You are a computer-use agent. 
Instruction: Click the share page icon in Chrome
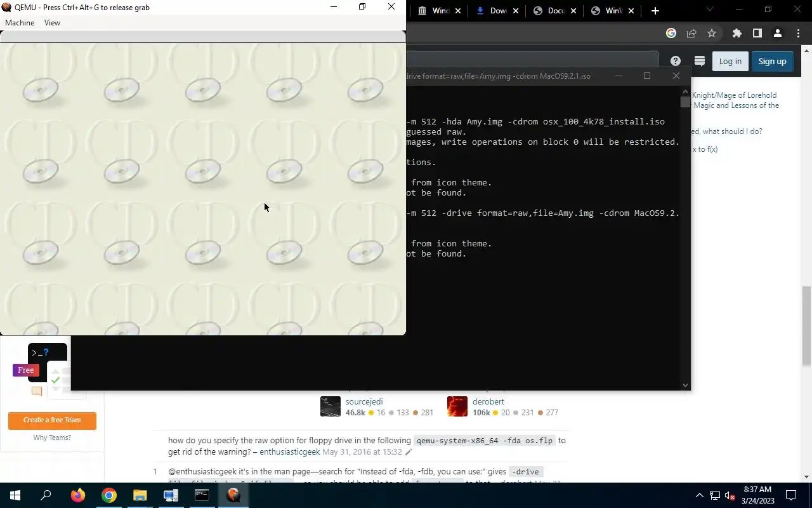coord(691,33)
